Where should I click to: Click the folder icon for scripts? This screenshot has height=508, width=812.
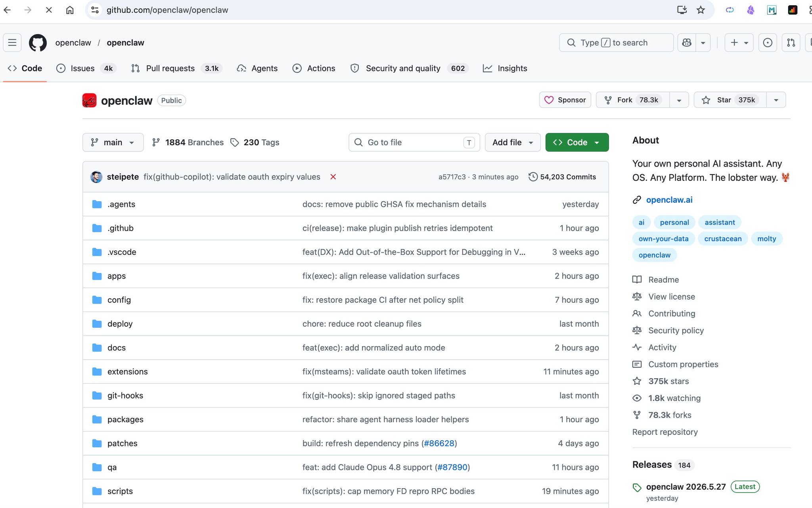pyautogui.click(x=97, y=491)
